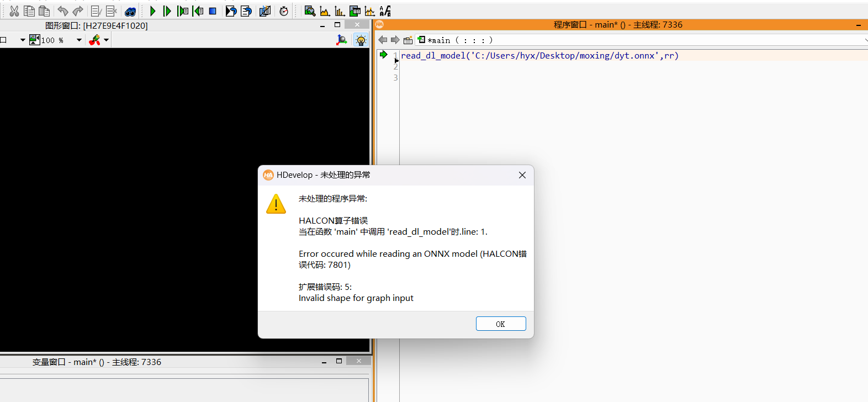Viewport: 868px width, 402px height.
Task: Deactivate selected program lines icon
Action: [x=111, y=11]
